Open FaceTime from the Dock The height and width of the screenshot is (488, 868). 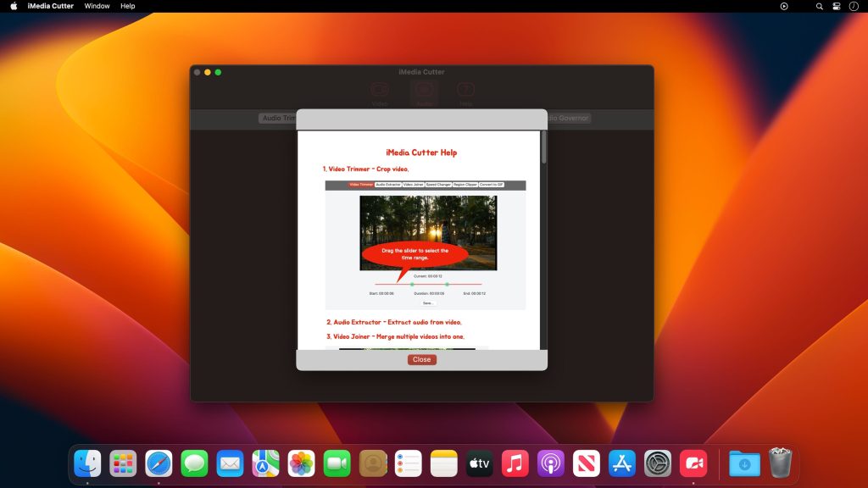(337, 463)
